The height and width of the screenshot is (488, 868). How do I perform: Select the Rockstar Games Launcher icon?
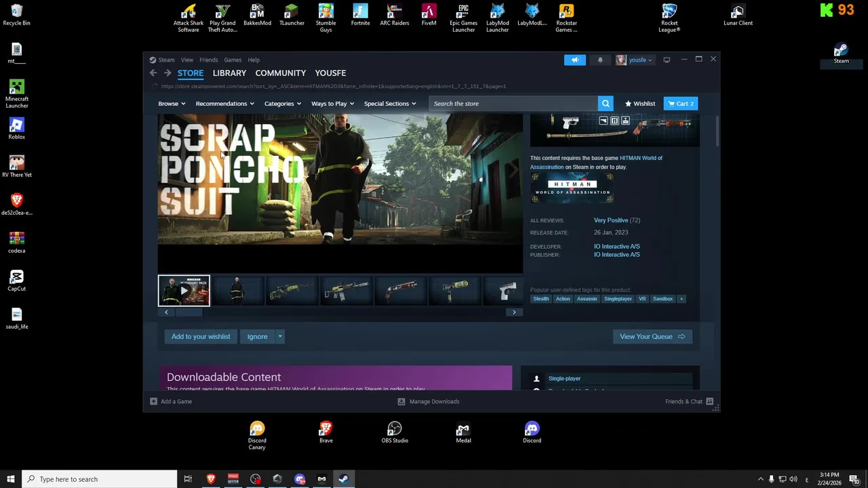566,18
